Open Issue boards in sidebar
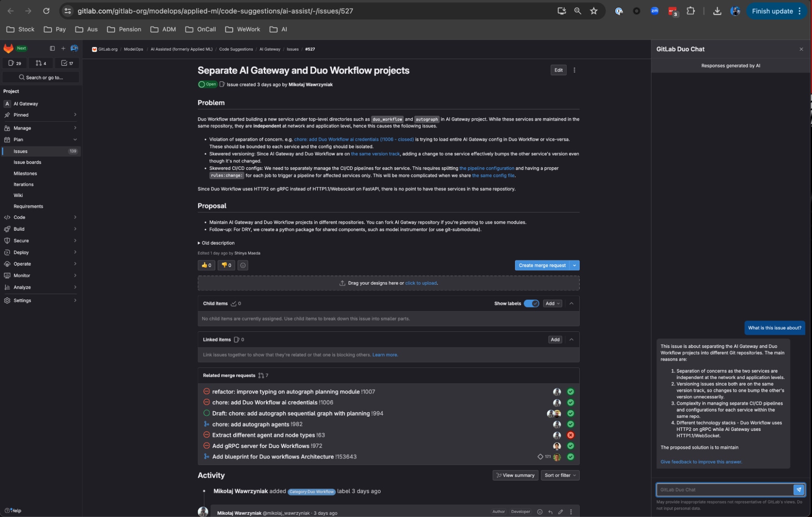Screen dimensions: 812x517 pyautogui.click(x=27, y=162)
